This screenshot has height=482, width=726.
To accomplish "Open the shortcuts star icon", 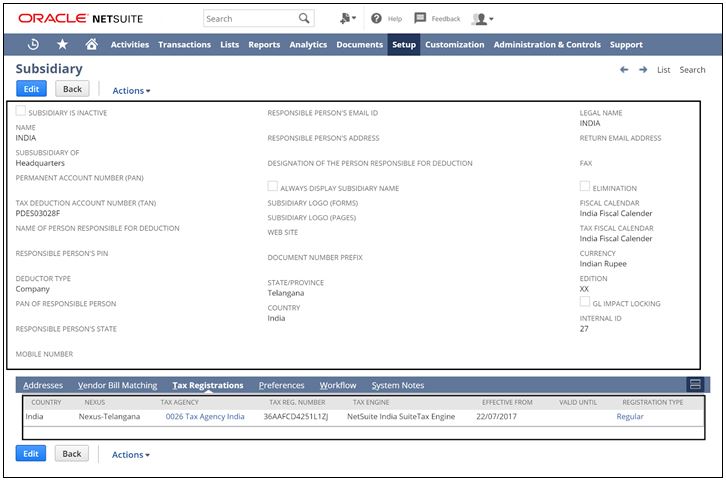I will tap(62, 44).
